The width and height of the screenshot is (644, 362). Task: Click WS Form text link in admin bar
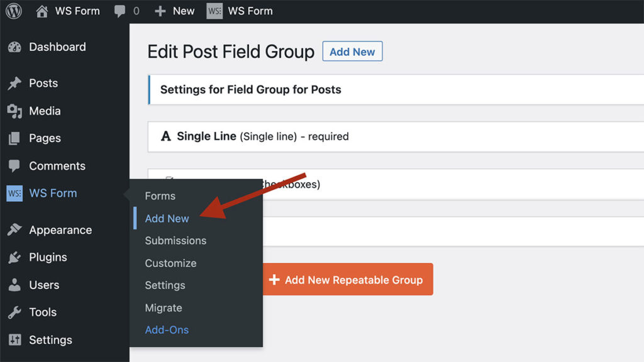(x=250, y=11)
